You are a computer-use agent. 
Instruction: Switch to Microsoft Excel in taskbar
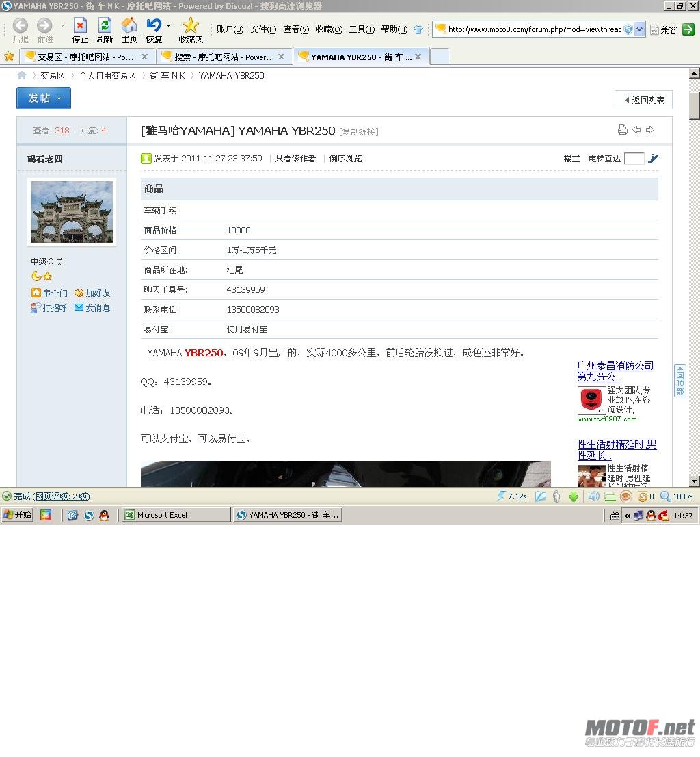click(x=176, y=515)
